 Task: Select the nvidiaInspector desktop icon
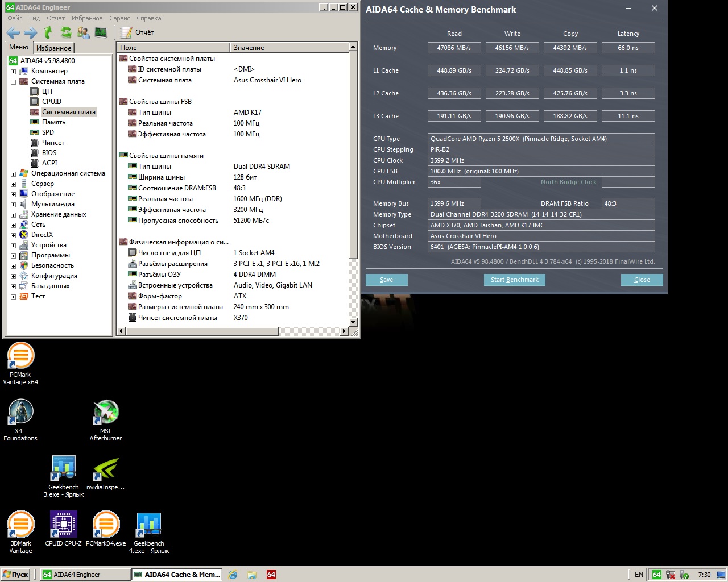(106, 473)
